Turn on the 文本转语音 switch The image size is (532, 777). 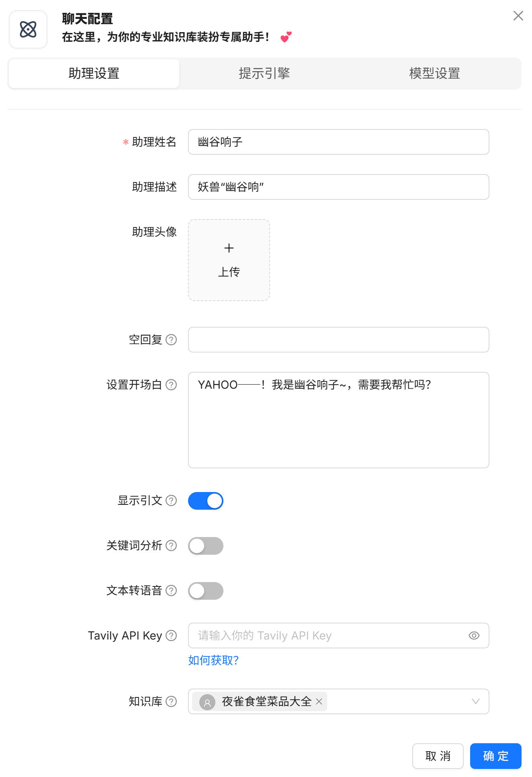[206, 591]
